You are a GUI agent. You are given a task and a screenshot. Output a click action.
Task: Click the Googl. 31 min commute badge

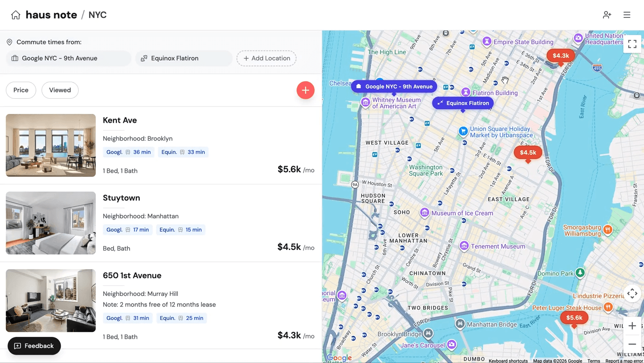(x=128, y=318)
